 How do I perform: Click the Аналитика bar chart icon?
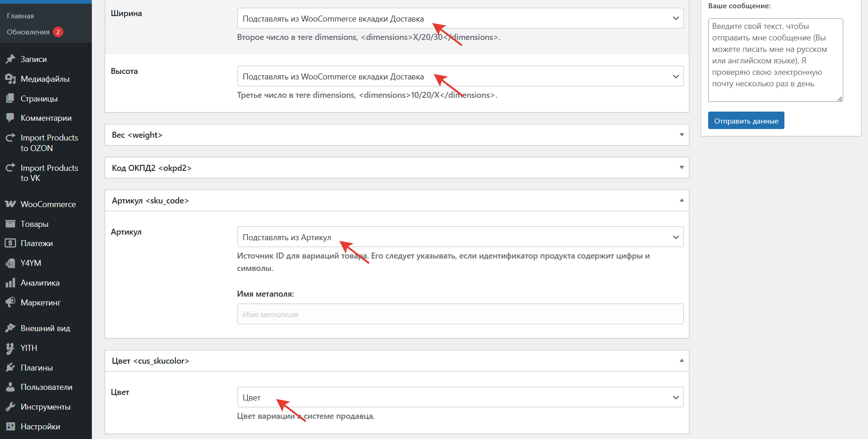(10, 283)
